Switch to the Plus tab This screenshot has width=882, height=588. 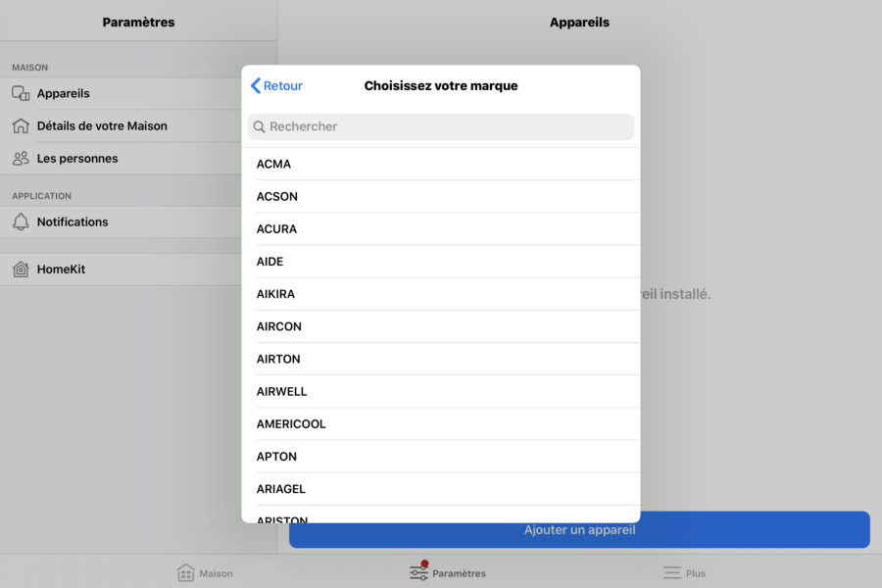[x=684, y=572]
